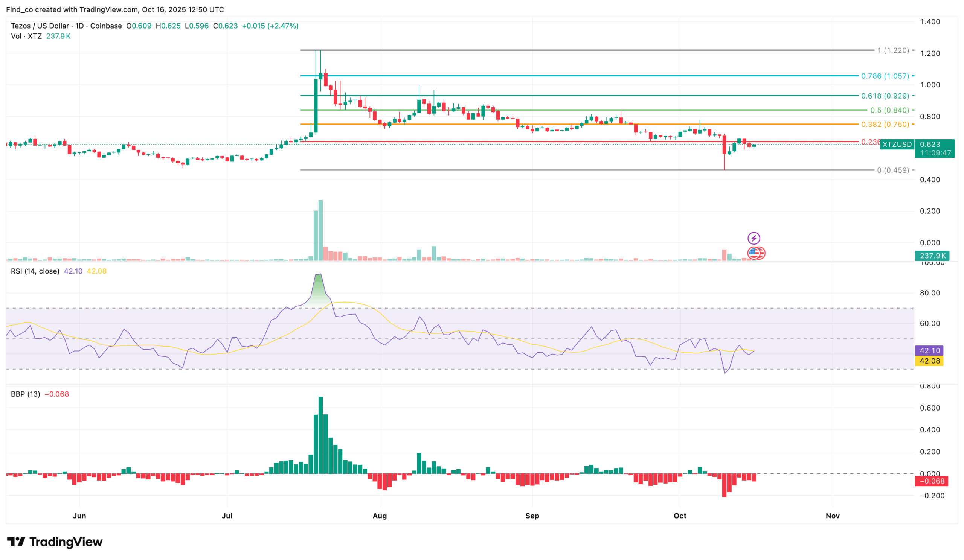
Task: Click the green 0.623 current price badge
Action: pos(934,148)
